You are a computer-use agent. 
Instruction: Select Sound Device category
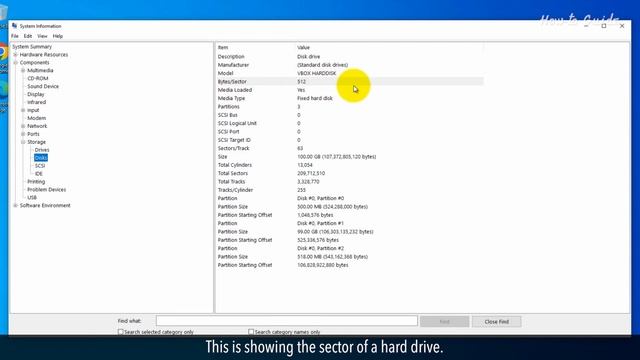click(x=43, y=86)
